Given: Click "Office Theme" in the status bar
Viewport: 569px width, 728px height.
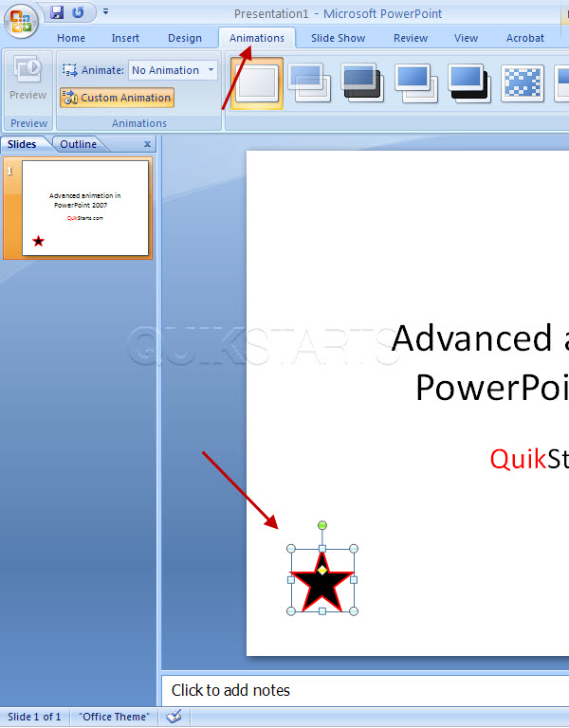Looking at the screenshot, I should click(x=114, y=717).
